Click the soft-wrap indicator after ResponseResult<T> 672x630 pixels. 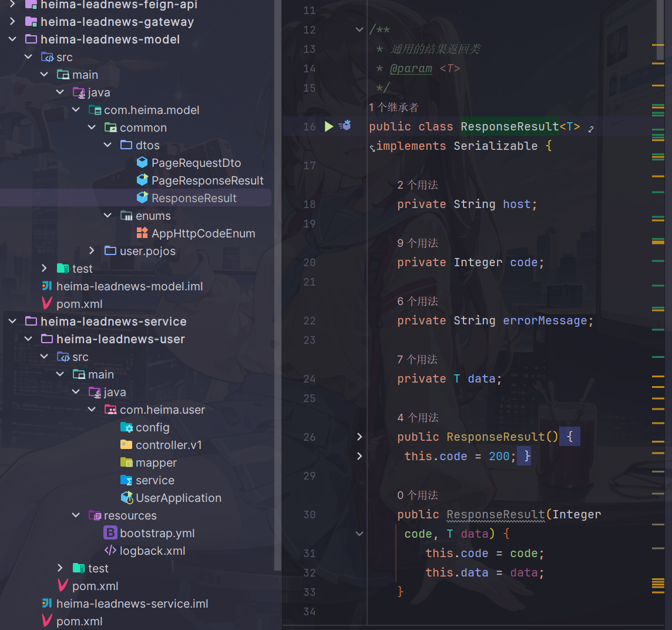tap(591, 129)
